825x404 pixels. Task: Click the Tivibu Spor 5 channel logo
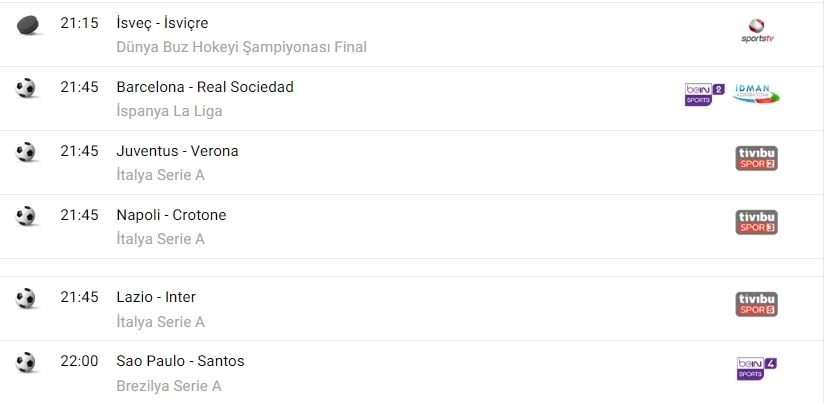click(x=756, y=304)
